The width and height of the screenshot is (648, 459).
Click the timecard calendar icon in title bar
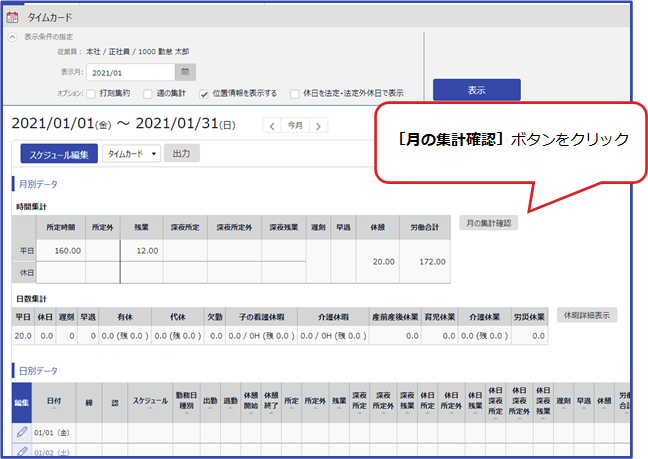click(x=12, y=17)
